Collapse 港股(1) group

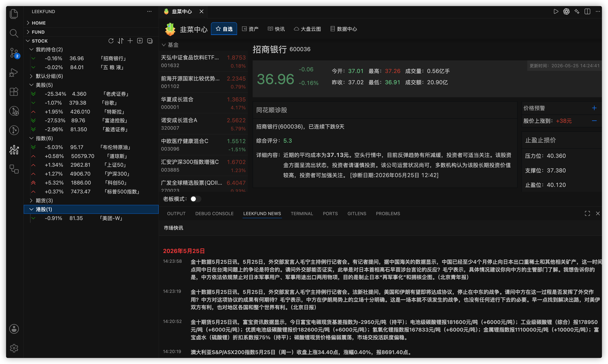click(91, 209)
